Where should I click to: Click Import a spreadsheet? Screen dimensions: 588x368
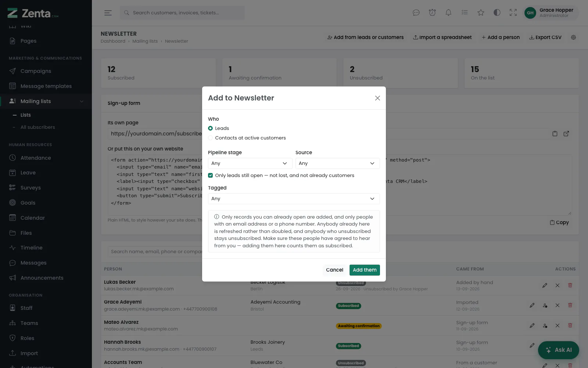pyautogui.click(x=442, y=38)
